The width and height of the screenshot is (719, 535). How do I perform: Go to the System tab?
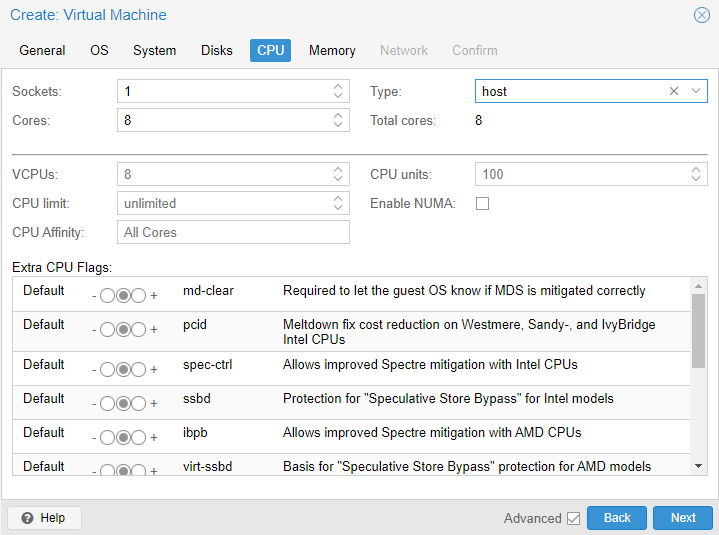(x=155, y=50)
